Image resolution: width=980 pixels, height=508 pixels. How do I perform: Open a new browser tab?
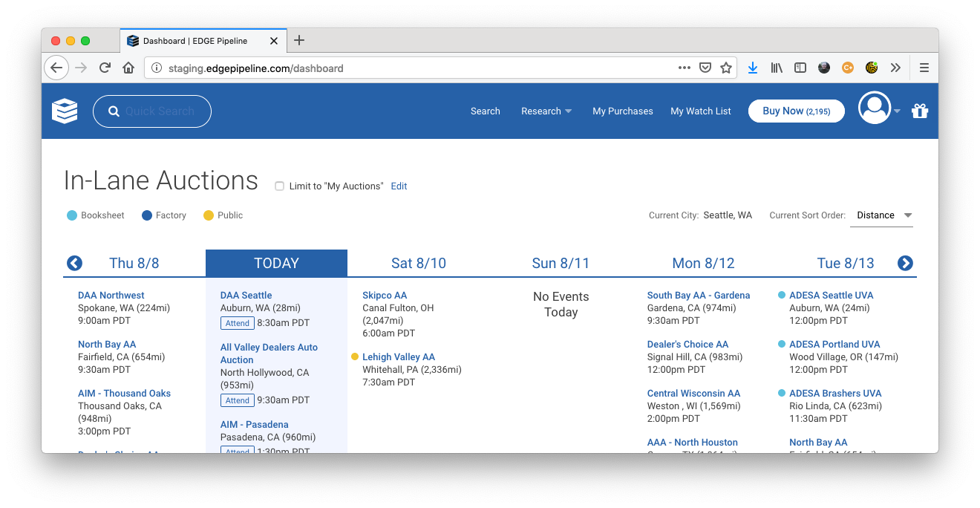(x=298, y=40)
